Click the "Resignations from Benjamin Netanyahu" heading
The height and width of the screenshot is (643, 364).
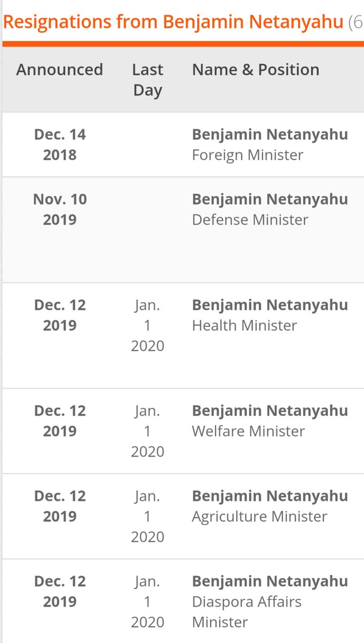(x=172, y=23)
